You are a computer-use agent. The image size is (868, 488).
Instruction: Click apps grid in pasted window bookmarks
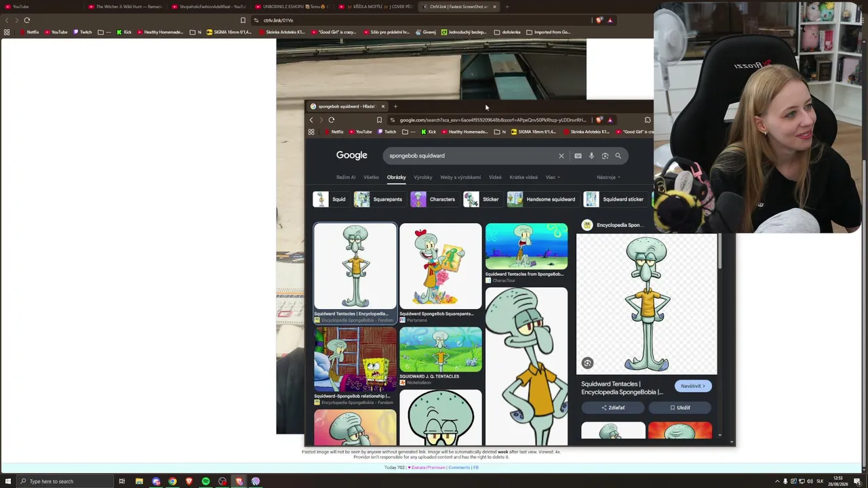click(311, 131)
